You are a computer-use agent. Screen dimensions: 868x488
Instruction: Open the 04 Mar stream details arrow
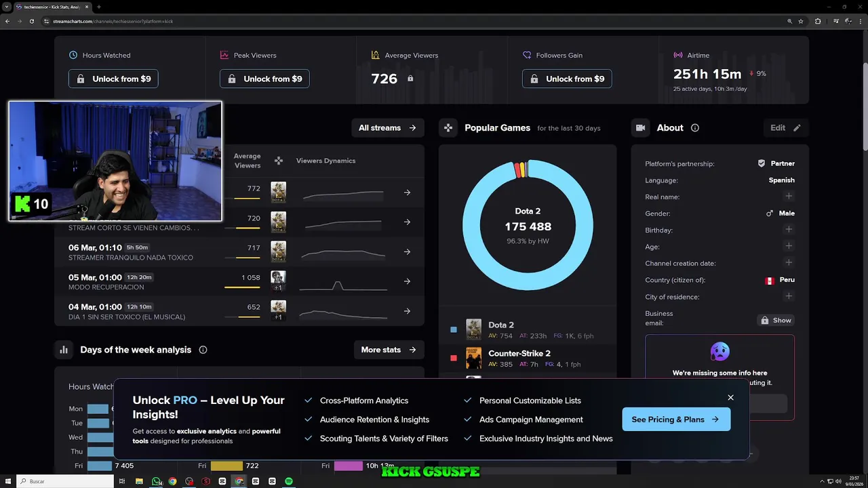pyautogui.click(x=407, y=311)
